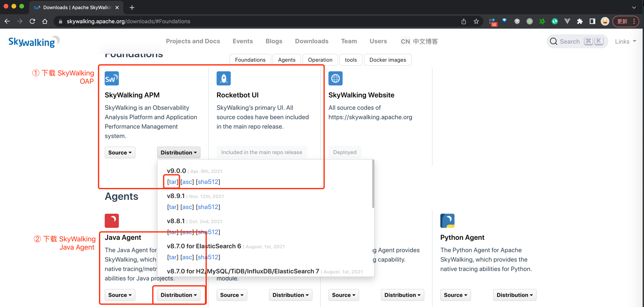The width and height of the screenshot is (644, 307).
Task: Open the Python Agent Distribution dropdown
Action: [514, 295]
